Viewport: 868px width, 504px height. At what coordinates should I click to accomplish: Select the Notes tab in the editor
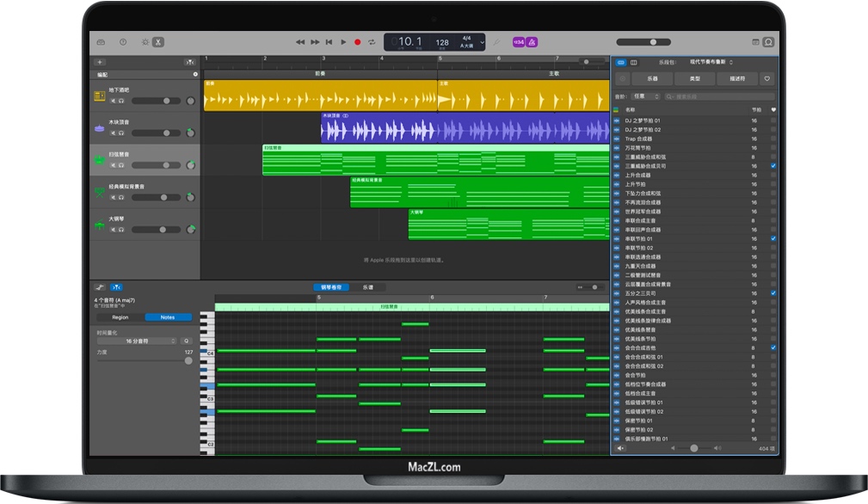point(168,317)
